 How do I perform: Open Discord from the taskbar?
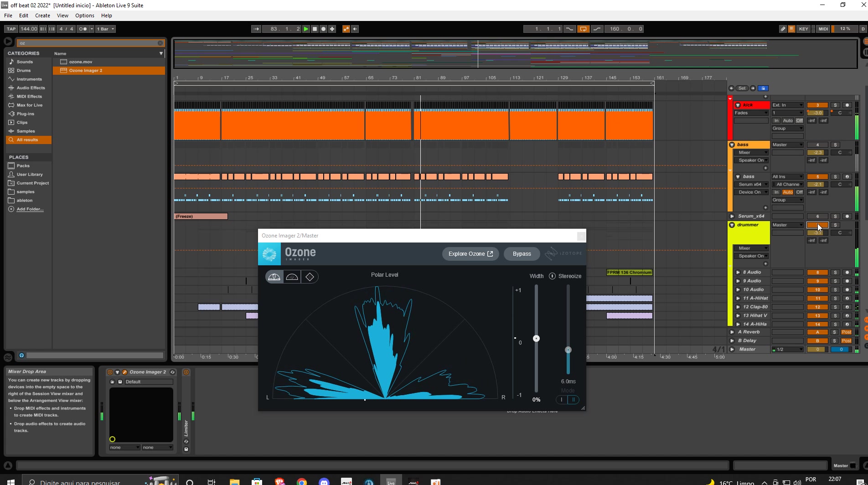tap(324, 481)
